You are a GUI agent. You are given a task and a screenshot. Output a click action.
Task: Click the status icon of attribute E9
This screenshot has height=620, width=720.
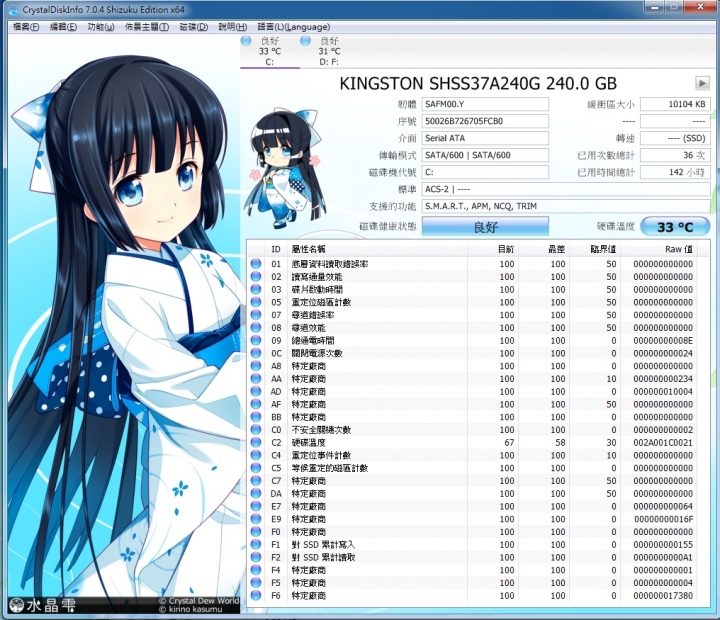pos(256,519)
